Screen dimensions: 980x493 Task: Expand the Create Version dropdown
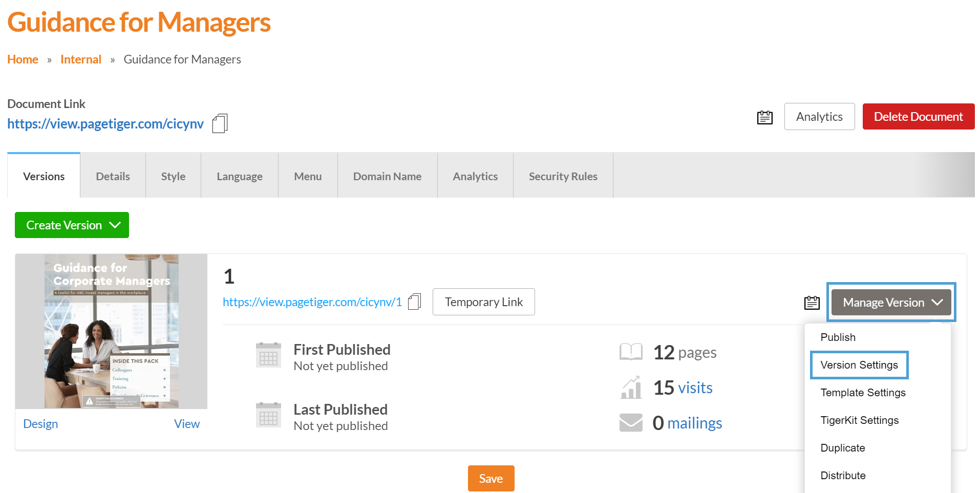click(72, 225)
